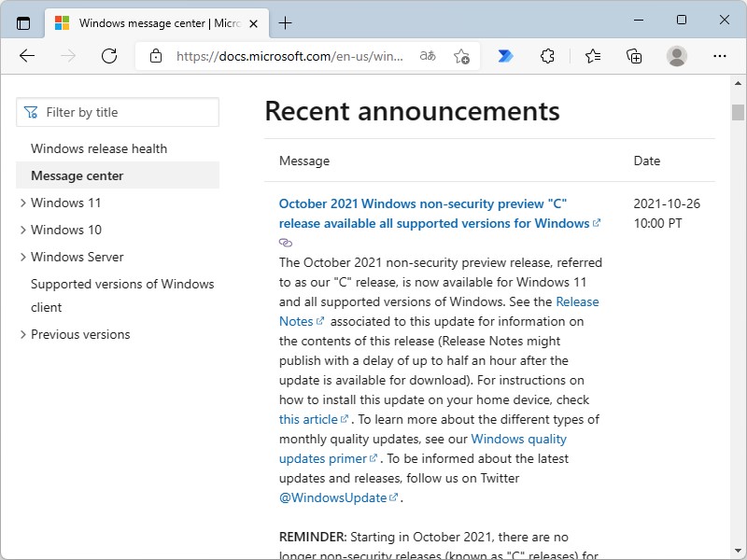Click the Windows quality updates primer link
The height and width of the screenshot is (560, 747).
(x=519, y=439)
